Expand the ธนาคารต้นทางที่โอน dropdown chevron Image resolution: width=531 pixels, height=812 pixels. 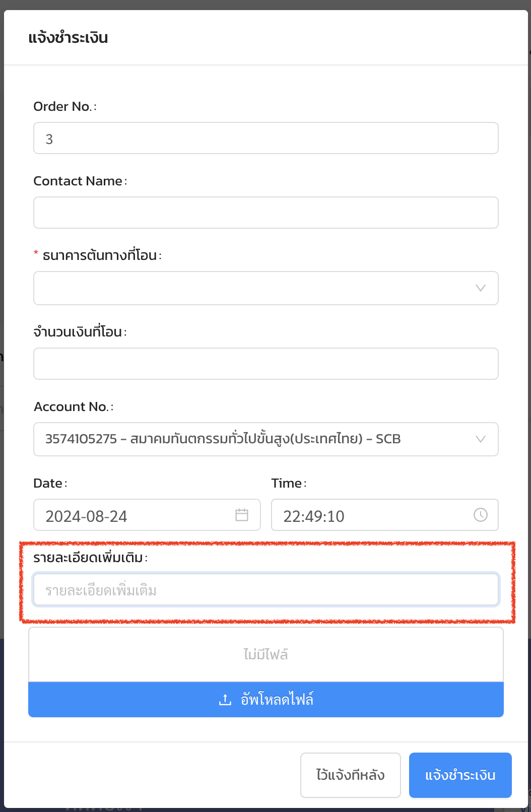click(x=481, y=288)
